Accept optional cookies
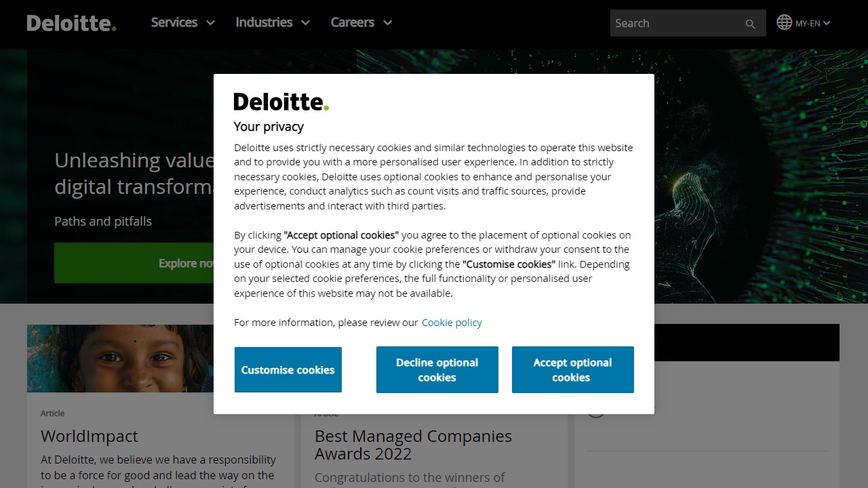 pyautogui.click(x=572, y=369)
